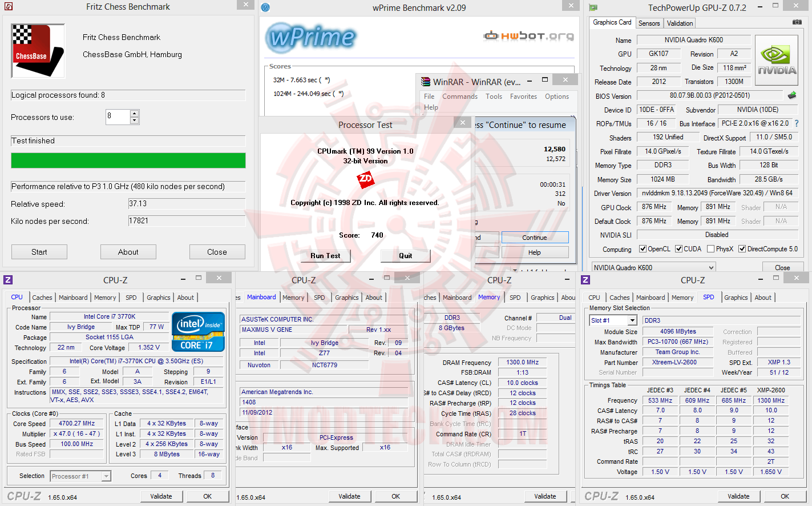Click the Help button in WinRAR benchmark
The height and width of the screenshot is (506, 812).
pyautogui.click(x=535, y=252)
